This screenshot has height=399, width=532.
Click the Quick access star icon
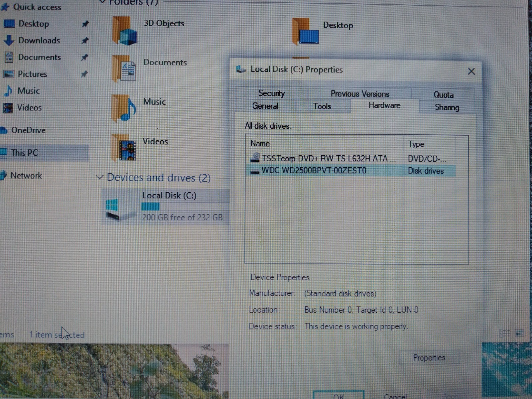click(x=5, y=7)
